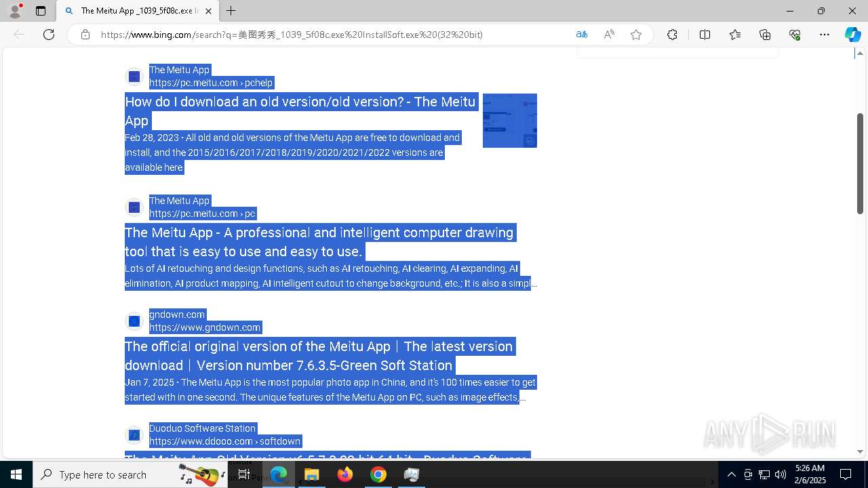
Task: Open 'How do I download an old version' result
Action: (300, 111)
